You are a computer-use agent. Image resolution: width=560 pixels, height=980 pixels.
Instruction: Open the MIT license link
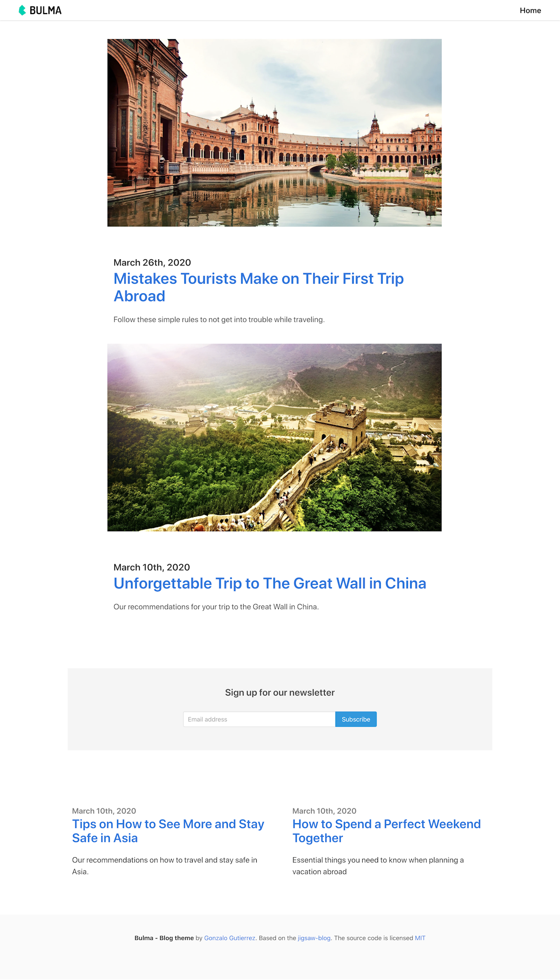[420, 938]
